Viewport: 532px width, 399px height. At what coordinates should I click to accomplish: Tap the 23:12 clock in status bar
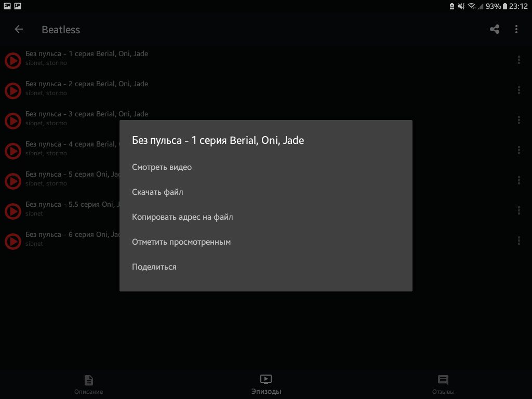[518, 6]
